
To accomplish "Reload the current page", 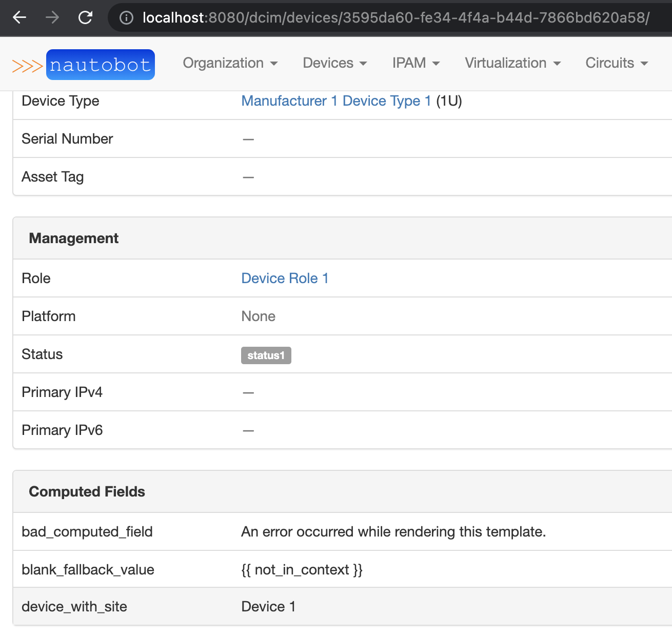I will click(x=85, y=18).
